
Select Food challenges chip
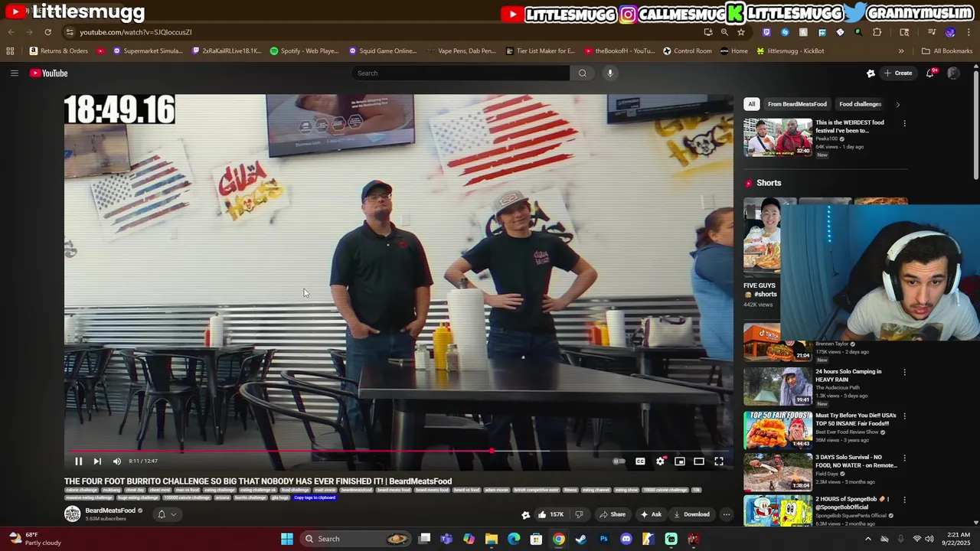pyautogui.click(x=861, y=104)
